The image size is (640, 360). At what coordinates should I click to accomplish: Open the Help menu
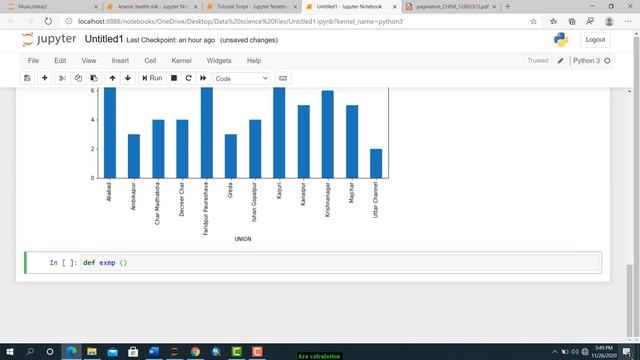tap(253, 60)
